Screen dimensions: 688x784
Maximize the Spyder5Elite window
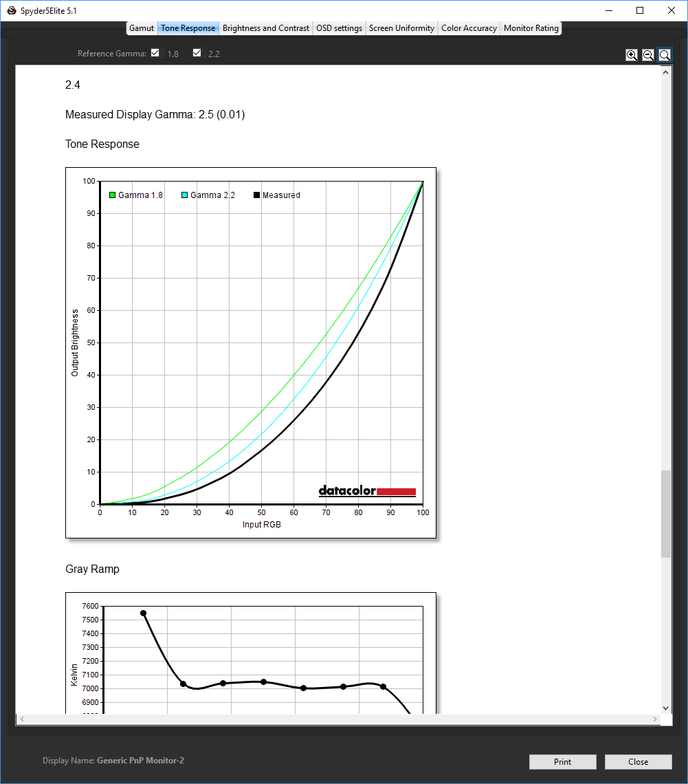pyautogui.click(x=639, y=10)
